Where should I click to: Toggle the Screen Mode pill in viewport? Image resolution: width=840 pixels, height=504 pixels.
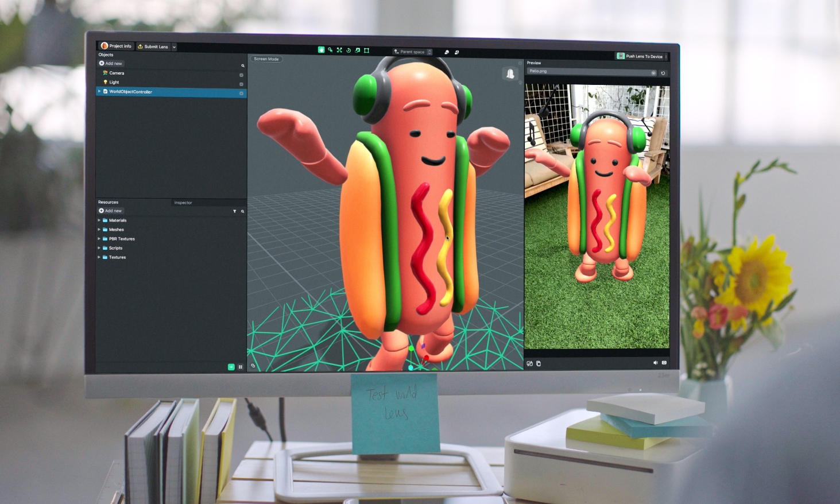(x=266, y=59)
